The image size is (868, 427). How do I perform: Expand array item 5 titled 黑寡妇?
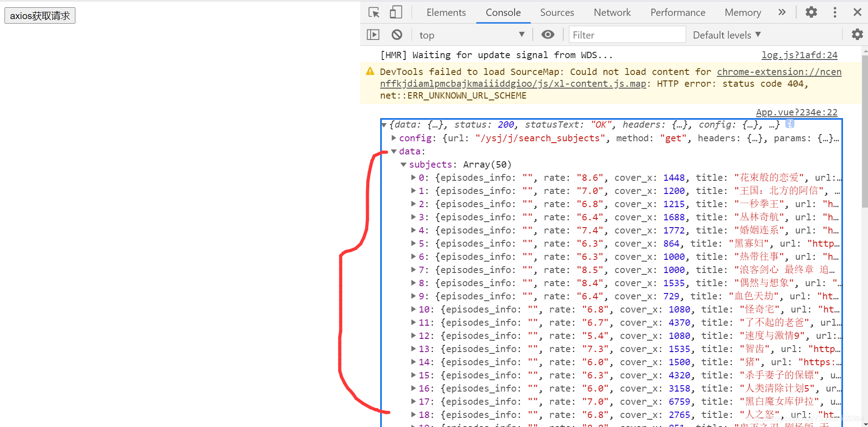pyautogui.click(x=413, y=243)
